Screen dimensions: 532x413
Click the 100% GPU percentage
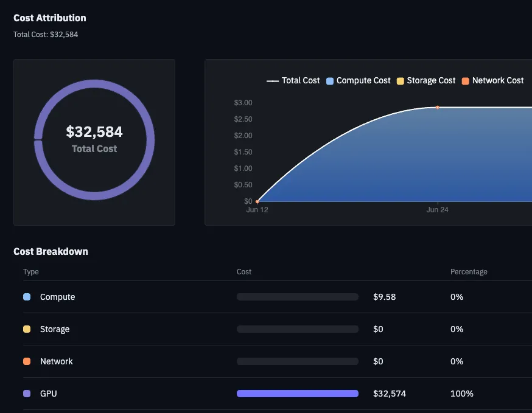(x=462, y=394)
